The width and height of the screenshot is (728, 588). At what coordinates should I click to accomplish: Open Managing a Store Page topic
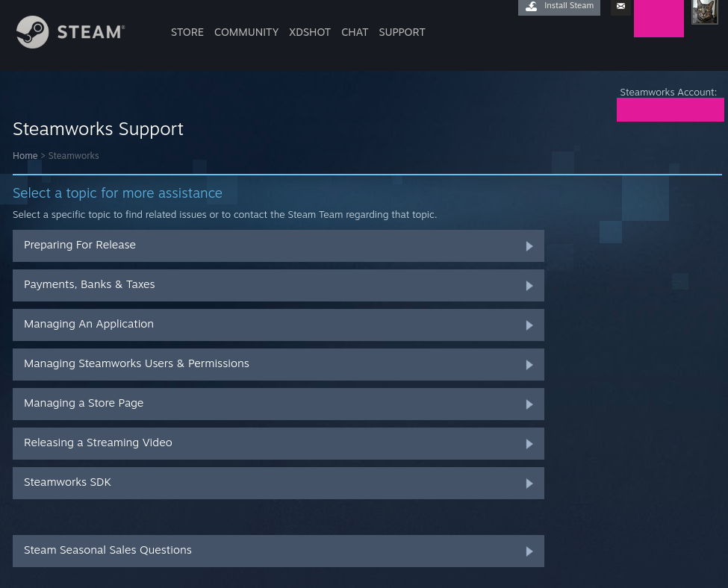tap(278, 404)
